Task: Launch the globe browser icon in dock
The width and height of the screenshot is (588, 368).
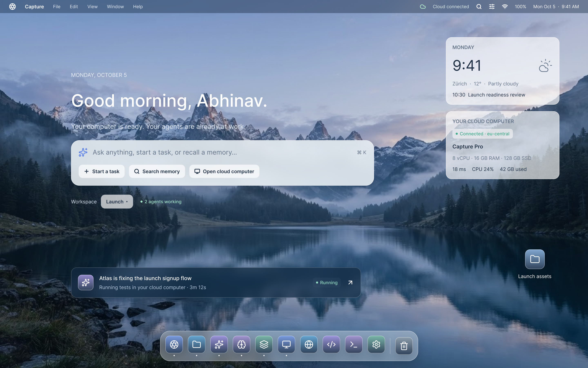Action: click(x=309, y=344)
